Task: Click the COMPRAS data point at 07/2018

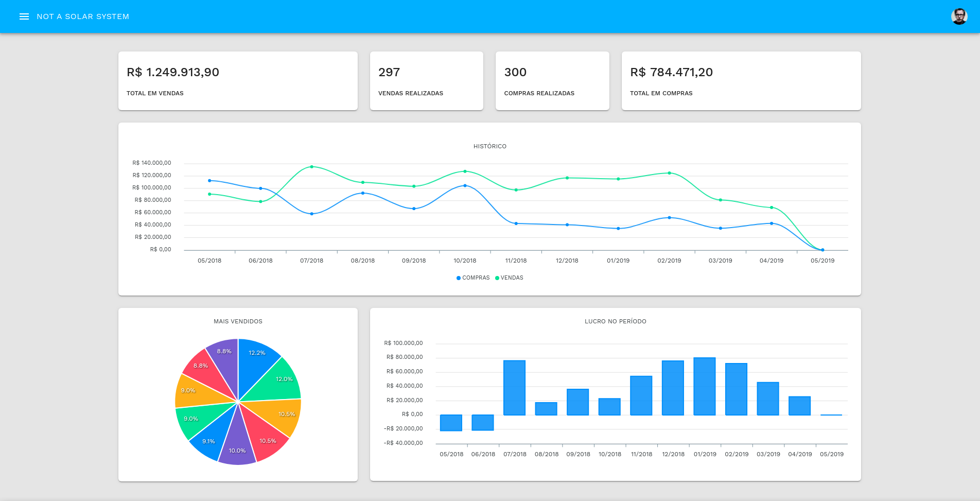Action: coord(311,214)
